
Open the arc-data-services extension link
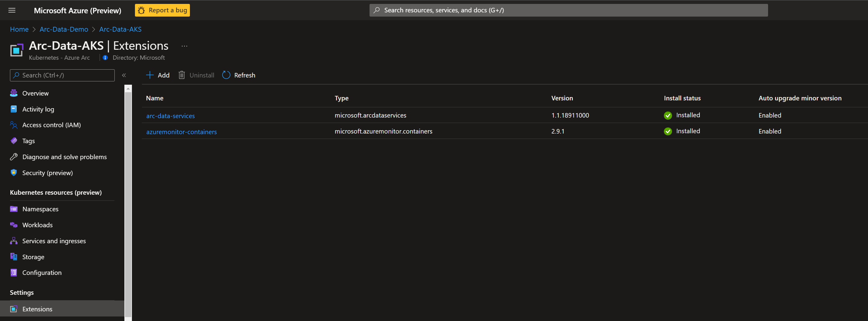171,116
